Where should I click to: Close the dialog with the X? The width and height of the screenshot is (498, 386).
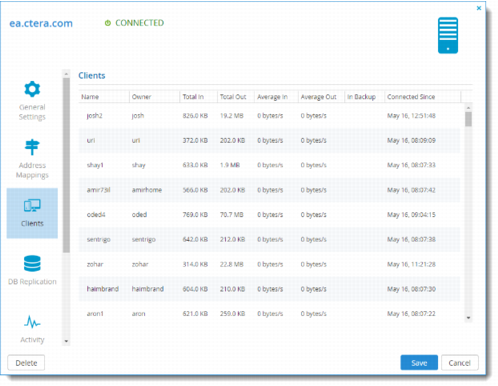pyautogui.click(x=479, y=8)
